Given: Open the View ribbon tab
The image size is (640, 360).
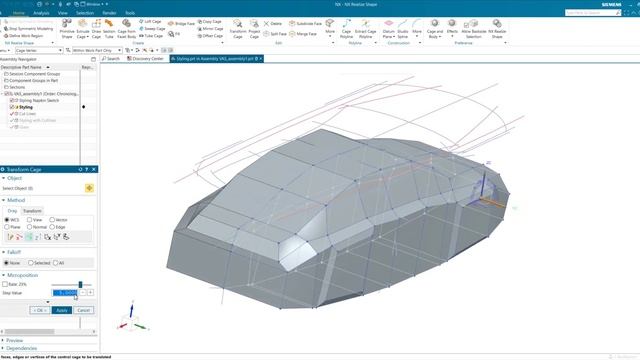Looking at the screenshot, I should coord(62,13).
